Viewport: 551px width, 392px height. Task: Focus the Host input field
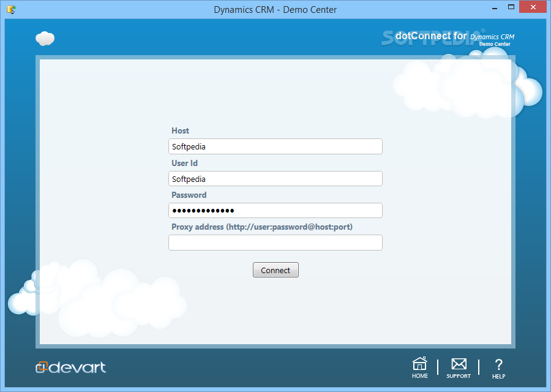click(275, 146)
